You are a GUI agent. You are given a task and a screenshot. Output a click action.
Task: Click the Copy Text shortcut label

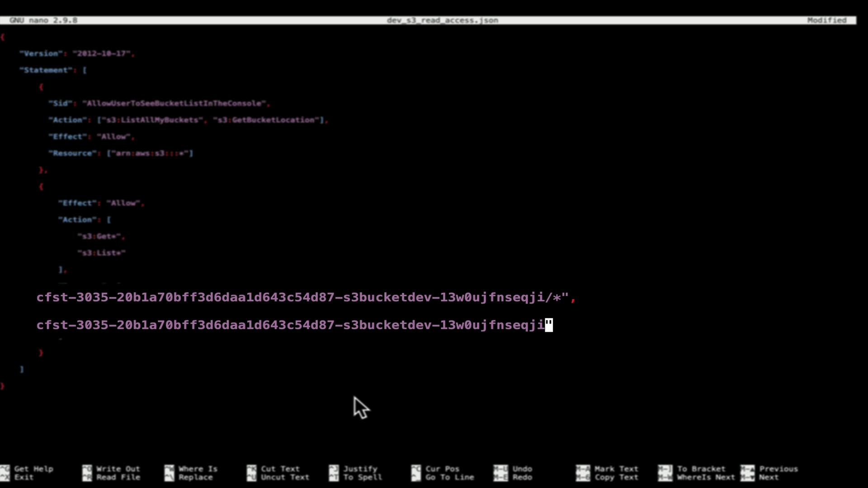616,478
